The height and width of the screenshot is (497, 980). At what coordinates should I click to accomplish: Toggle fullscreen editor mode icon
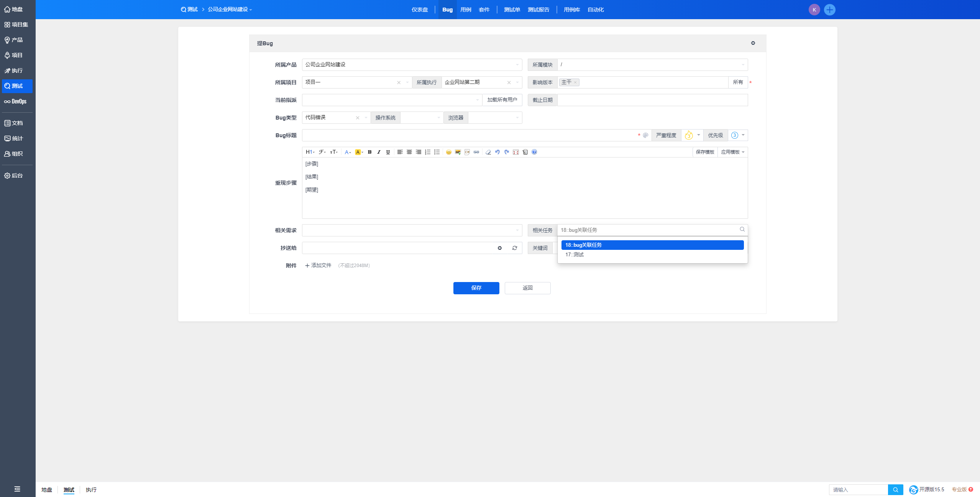point(516,152)
